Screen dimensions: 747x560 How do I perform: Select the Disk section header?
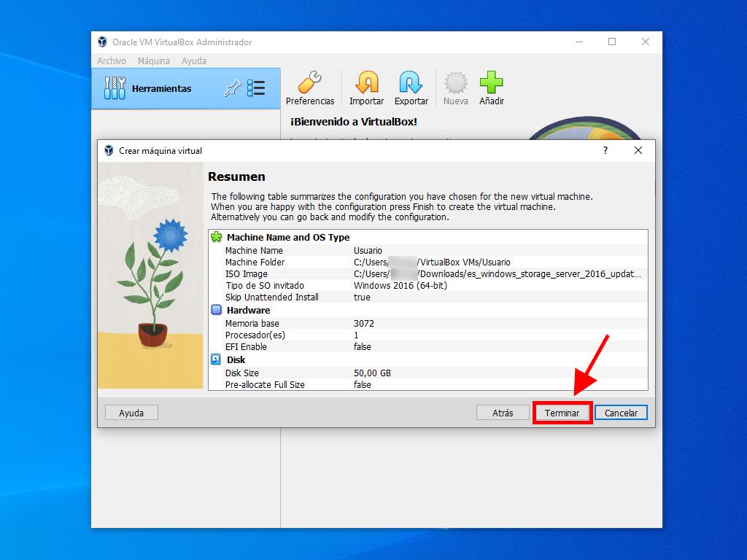pos(236,359)
